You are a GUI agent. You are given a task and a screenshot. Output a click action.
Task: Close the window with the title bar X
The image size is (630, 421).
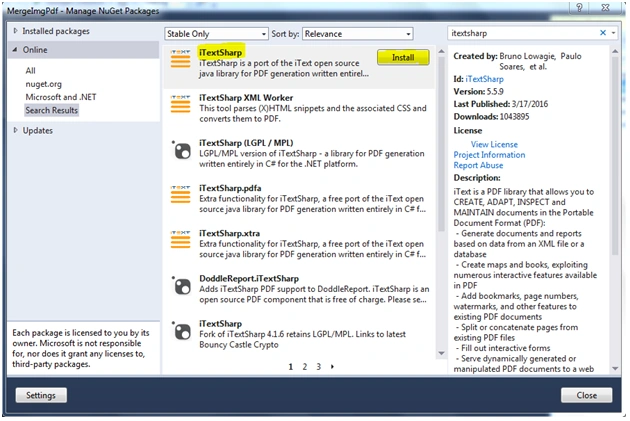click(605, 8)
